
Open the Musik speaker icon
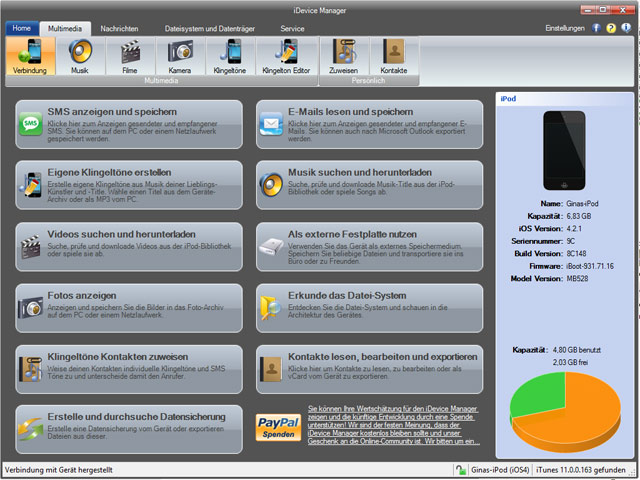pyautogui.click(x=80, y=56)
